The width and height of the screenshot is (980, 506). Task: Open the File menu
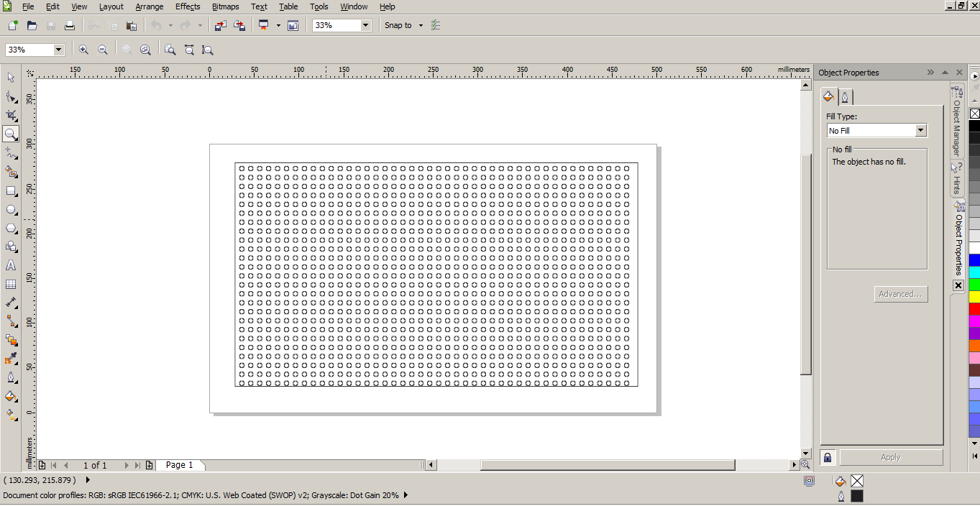(x=28, y=6)
